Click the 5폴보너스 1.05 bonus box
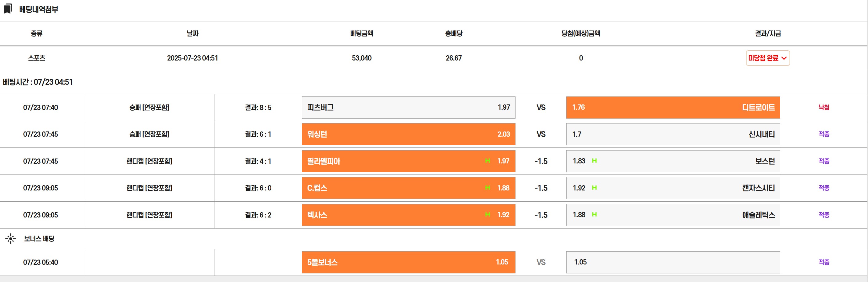The width and height of the screenshot is (868, 282). point(408,262)
